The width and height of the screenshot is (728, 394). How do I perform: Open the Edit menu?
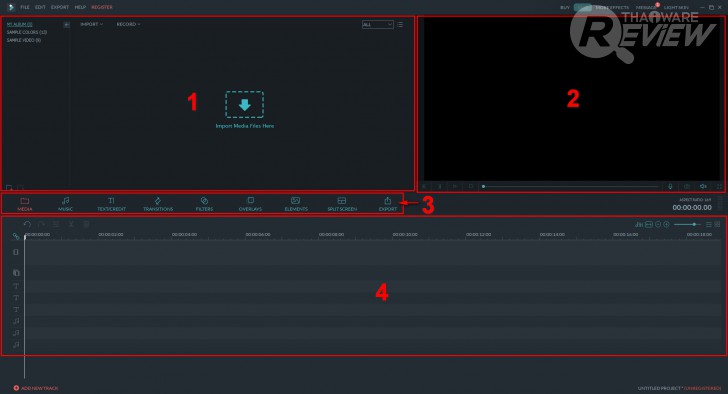(x=40, y=7)
